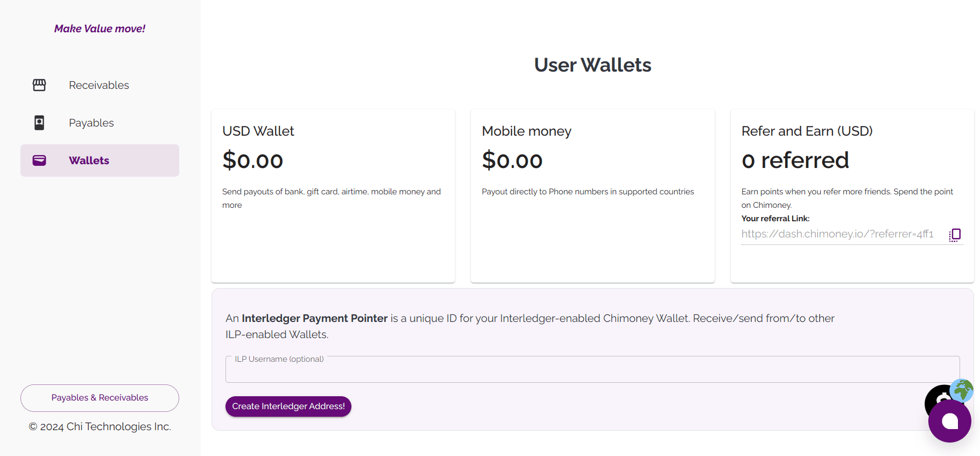Copy the referral link with copy icon
The width and height of the screenshot is (980, 456).
click(x=955, y=234)
